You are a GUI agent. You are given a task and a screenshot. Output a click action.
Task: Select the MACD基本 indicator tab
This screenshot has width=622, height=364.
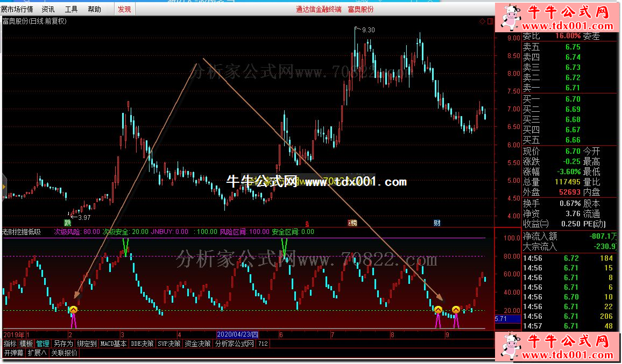point(114,344)
